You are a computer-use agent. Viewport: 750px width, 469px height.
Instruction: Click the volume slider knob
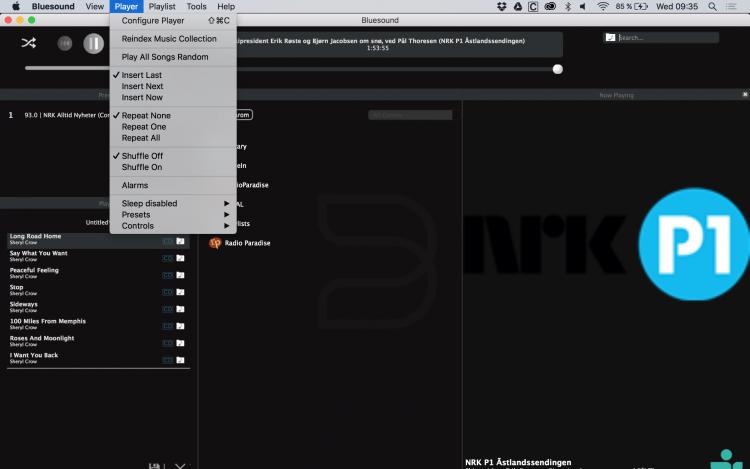558,69
